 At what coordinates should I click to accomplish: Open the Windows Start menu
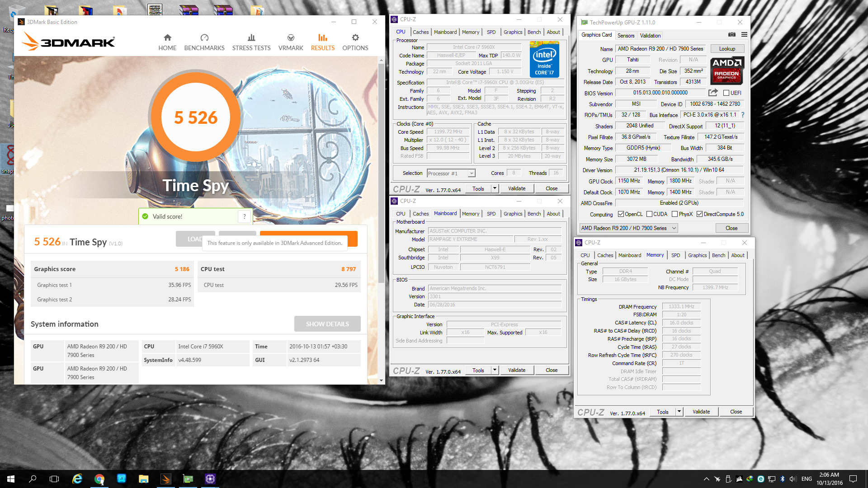click(x=11, y=479)
